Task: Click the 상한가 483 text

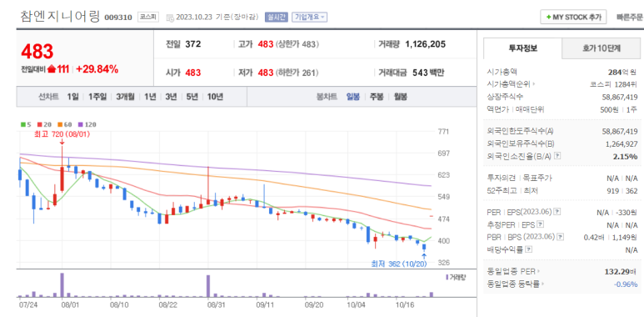Action: click(x=297, y=44)
